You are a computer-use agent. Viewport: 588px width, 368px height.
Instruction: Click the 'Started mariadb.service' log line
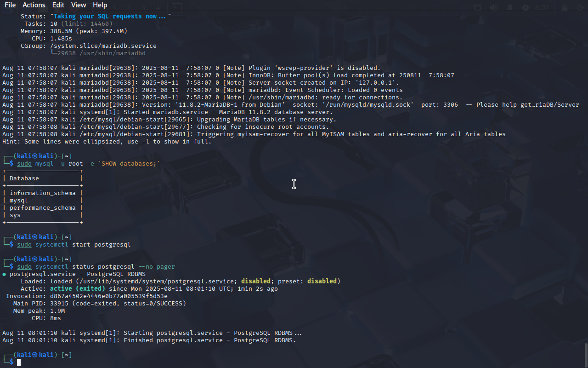[168, 112]
